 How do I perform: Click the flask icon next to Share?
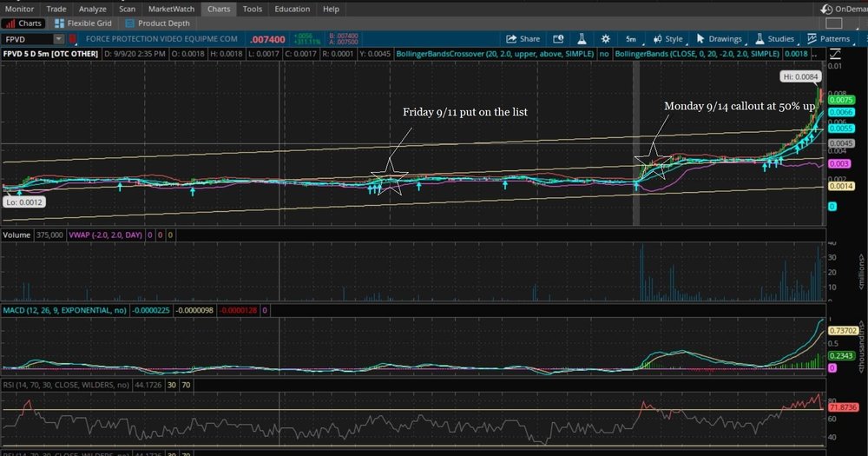click(x=582, y=39)
